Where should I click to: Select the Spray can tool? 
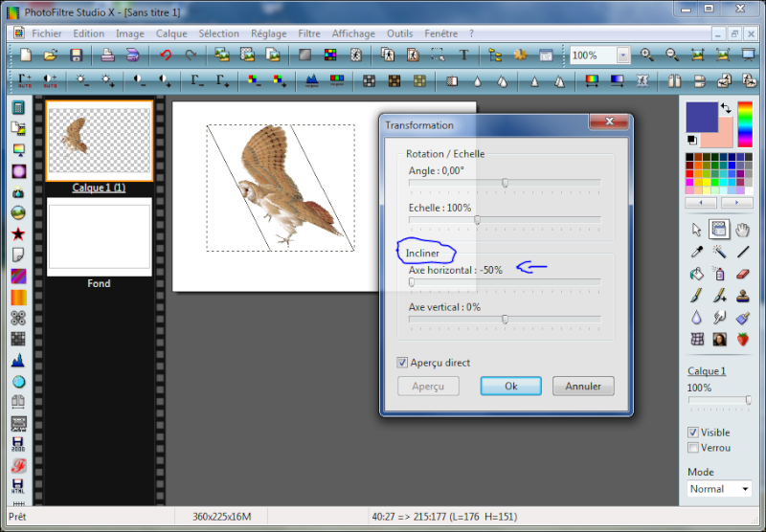[719, 274]
